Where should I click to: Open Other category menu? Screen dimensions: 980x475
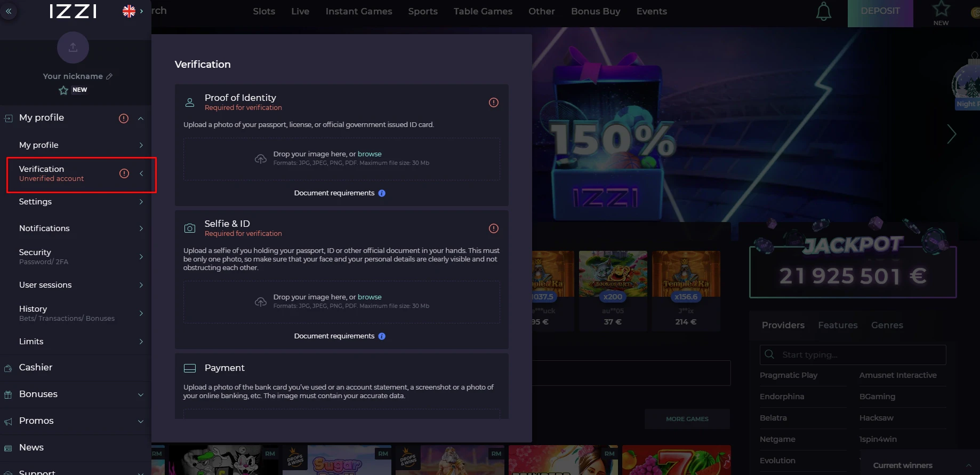click(x=542, y=11)
